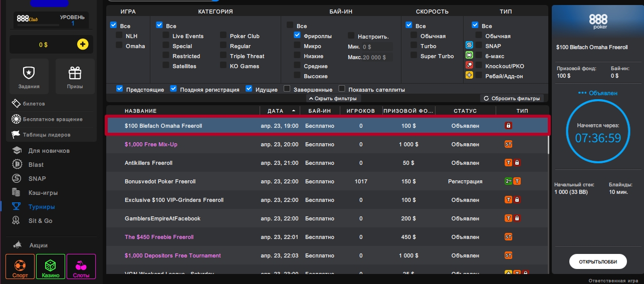Click the Сбросить фильтры button
Screen dimensions: 644x284
click(512, 98)
